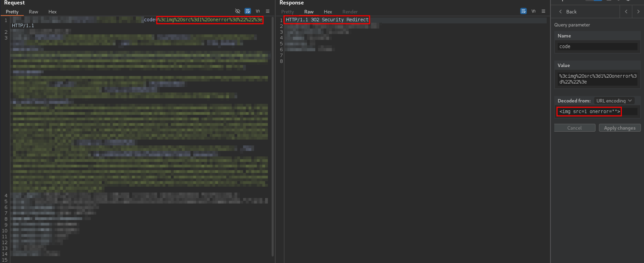Image resolution: width=644 pixels, height=263 pixels.
Task: Toggle non-printable \n display in Response panel
Action: click(x=533, y=11)
